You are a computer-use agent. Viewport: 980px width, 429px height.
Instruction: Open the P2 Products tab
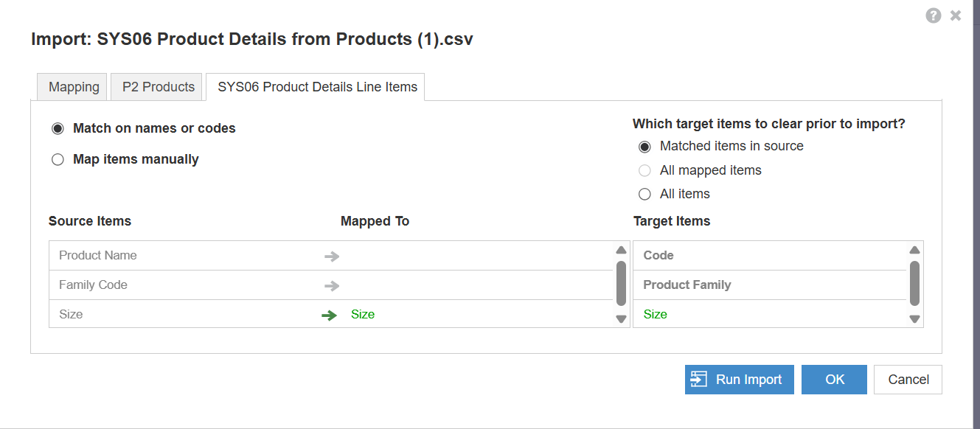158,87
